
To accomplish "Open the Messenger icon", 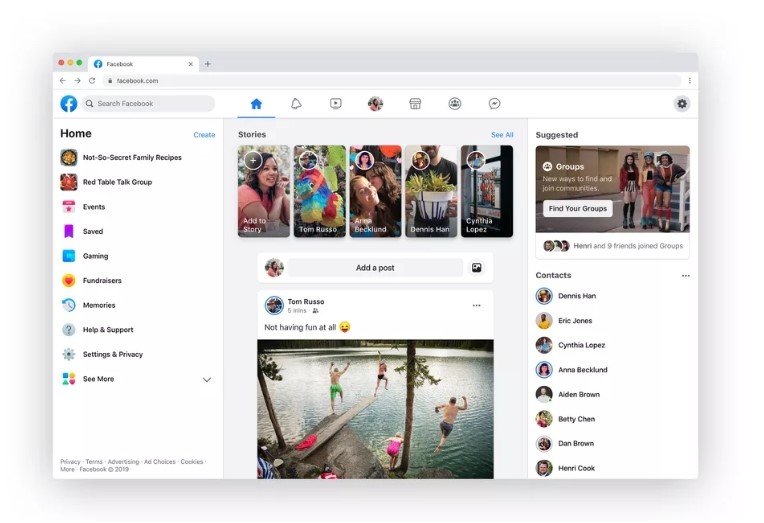I will (494, 103).
